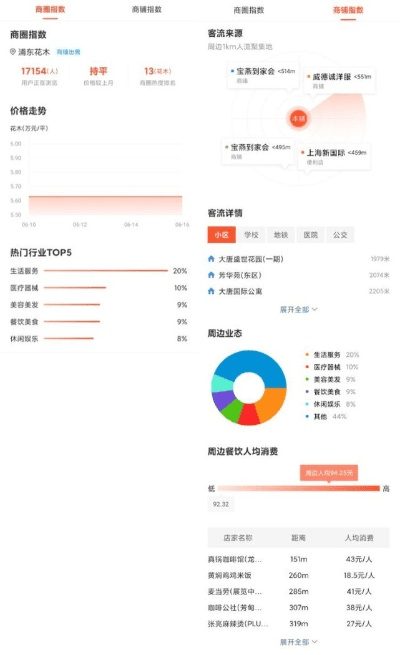Click house icon next to 大唐国际公寓
The height and width of the screenshot is (655, 400).
[x=211, y=291]
